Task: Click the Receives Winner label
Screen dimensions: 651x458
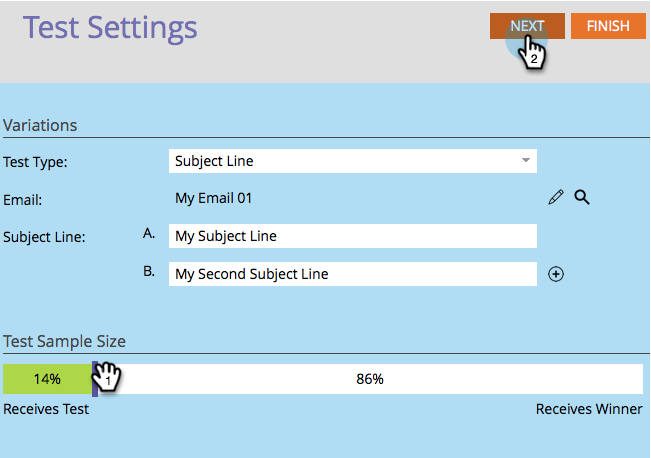Action: tap(589, 409)
